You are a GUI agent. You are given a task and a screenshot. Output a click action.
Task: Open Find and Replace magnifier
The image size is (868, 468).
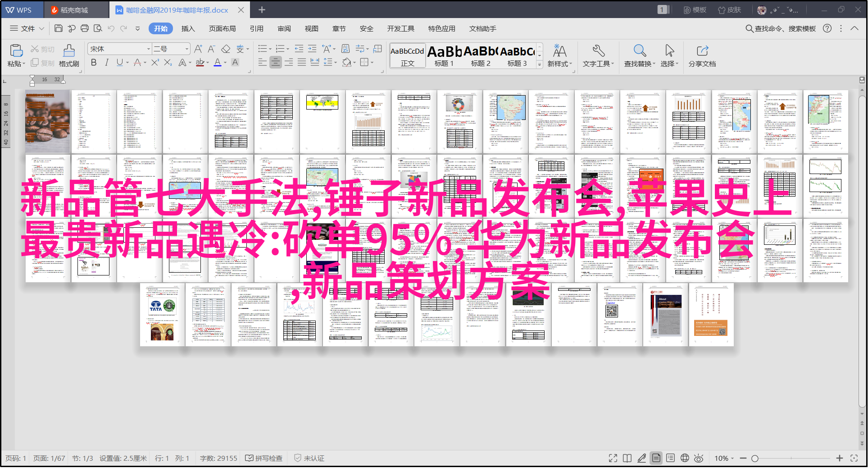[640, 50]
